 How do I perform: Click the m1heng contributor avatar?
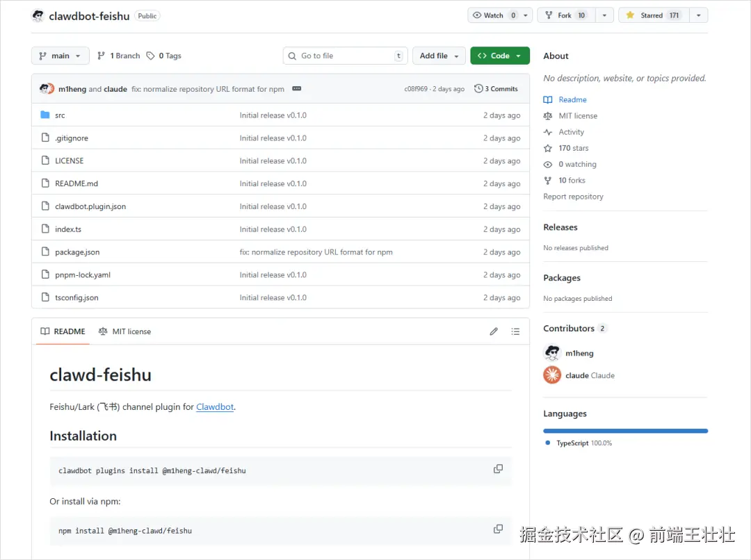(x=552, y=353)
